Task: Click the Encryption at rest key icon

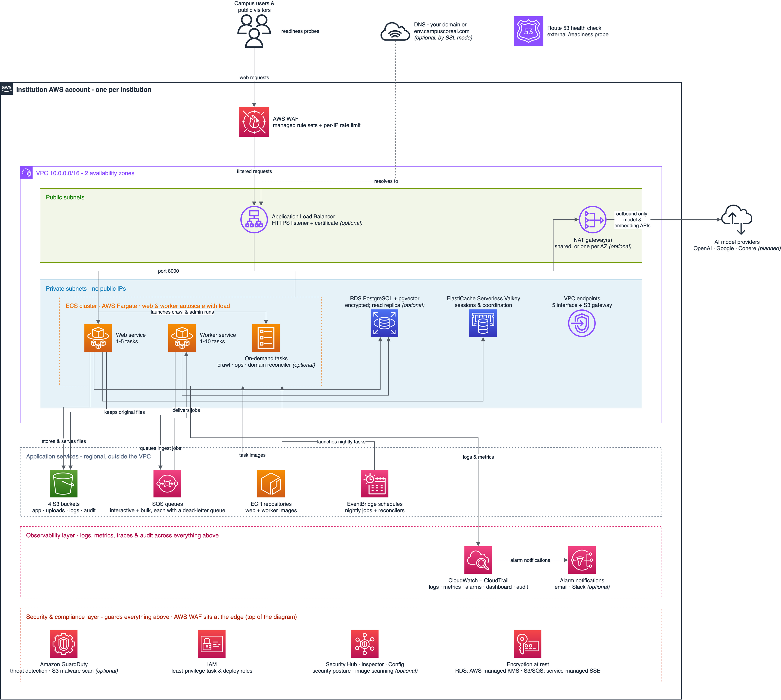Action: [528, 644]
